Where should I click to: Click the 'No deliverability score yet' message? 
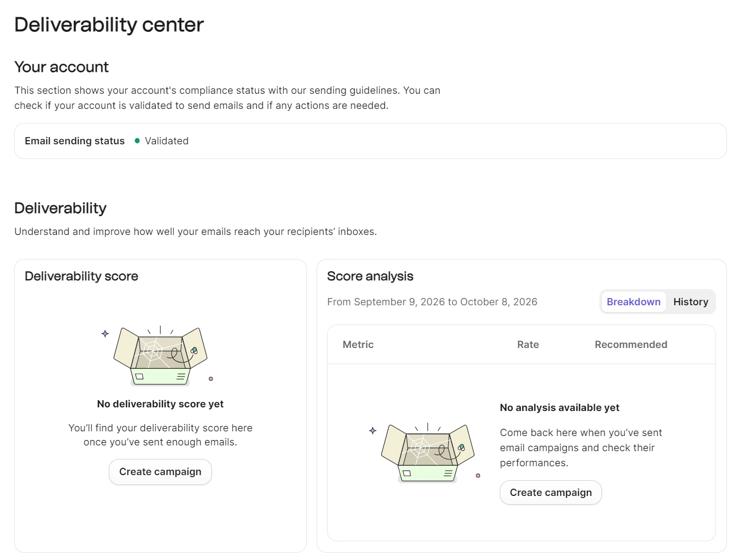tap(160, 404)
